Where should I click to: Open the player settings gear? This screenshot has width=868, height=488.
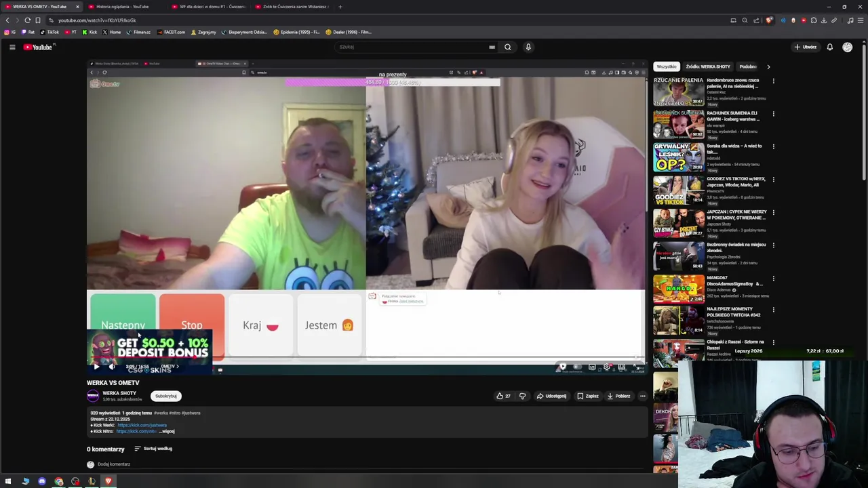click(607, 367)
